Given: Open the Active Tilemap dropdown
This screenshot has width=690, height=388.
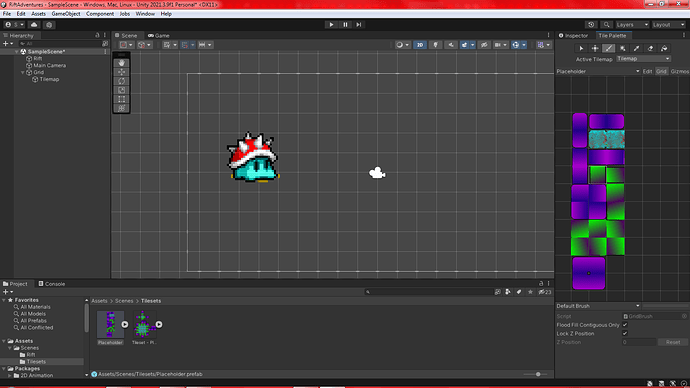Looking at the screenshot, I should coord(643,59).
